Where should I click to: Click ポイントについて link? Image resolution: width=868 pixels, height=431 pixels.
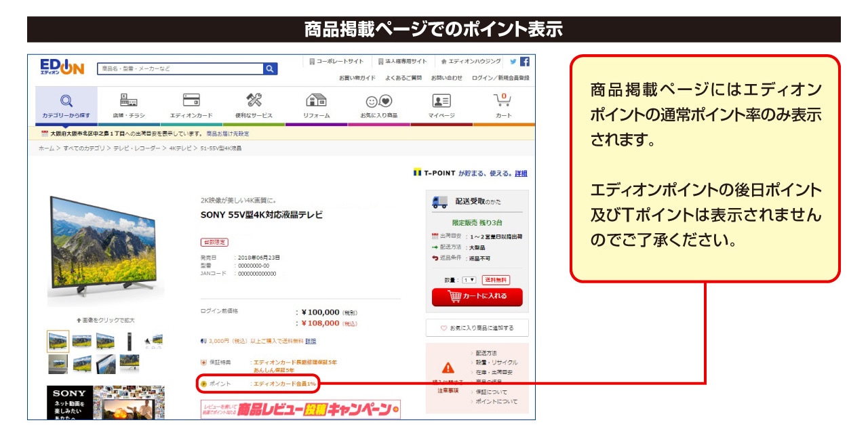[x=496, y=402]
